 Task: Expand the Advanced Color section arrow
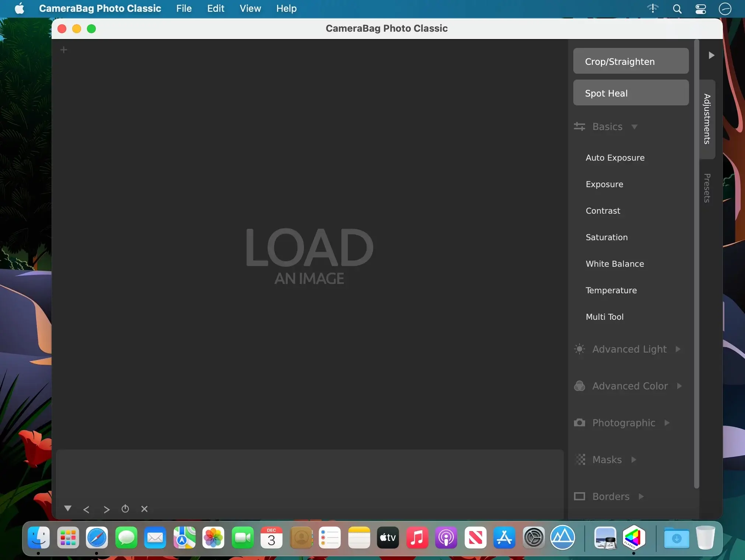click(x=679, y=386)
